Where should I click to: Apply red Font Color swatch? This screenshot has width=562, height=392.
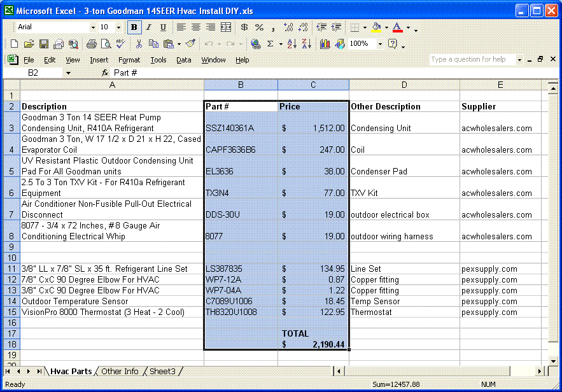pos(398,27)
